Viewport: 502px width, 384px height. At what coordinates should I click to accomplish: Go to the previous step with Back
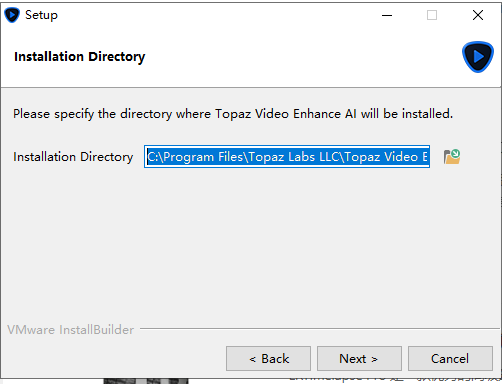coord(268,359)
